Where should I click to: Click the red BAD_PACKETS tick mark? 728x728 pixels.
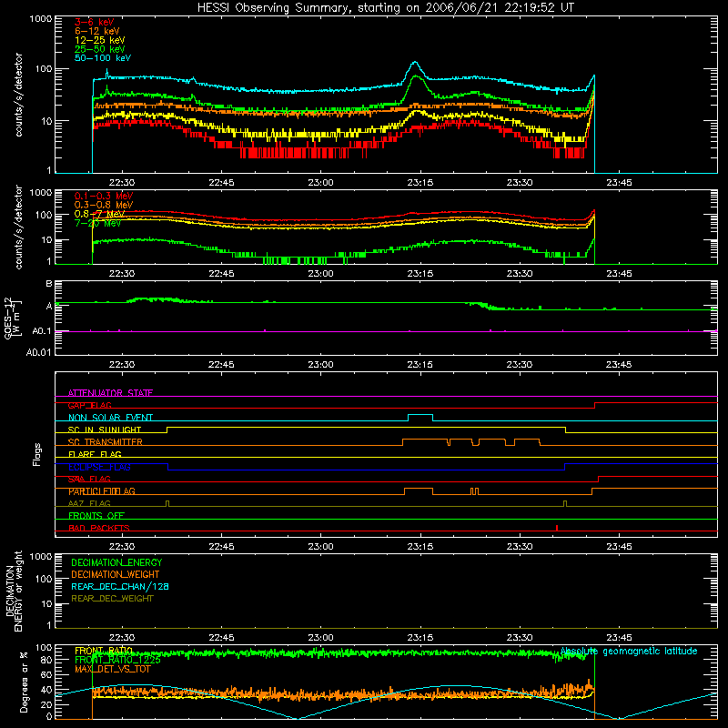[557, 528]
